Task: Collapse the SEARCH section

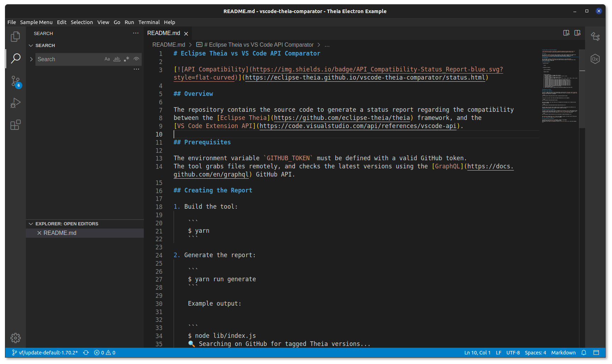Action: coord(31,45)
